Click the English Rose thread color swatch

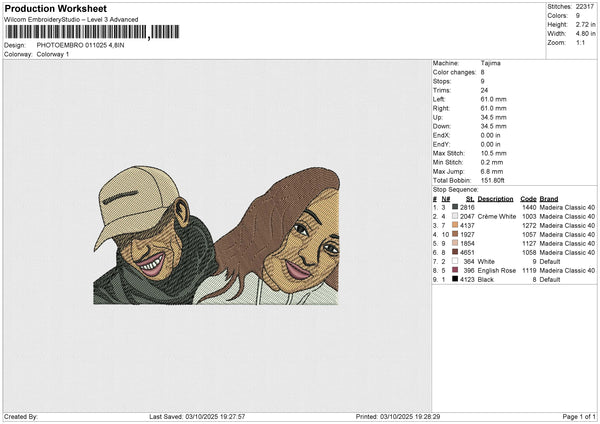(455, 270)
